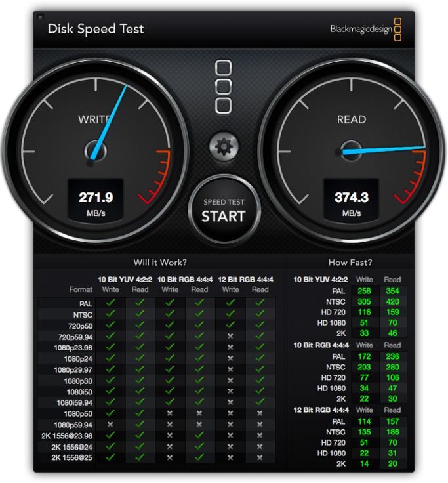Click the '2K 1556@23.98' format row label
The image size is (448, 483).
pos(67,436)
